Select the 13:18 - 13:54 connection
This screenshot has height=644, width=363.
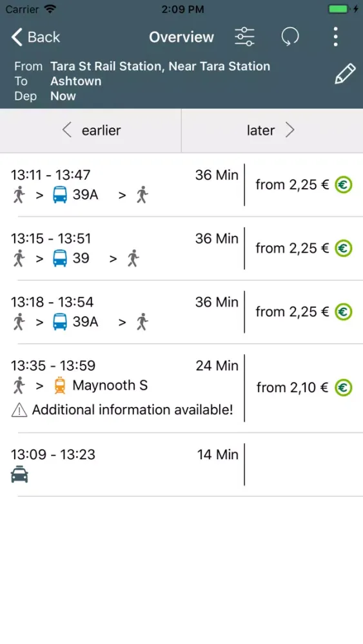pyautogui.click(x=181, y=312)
